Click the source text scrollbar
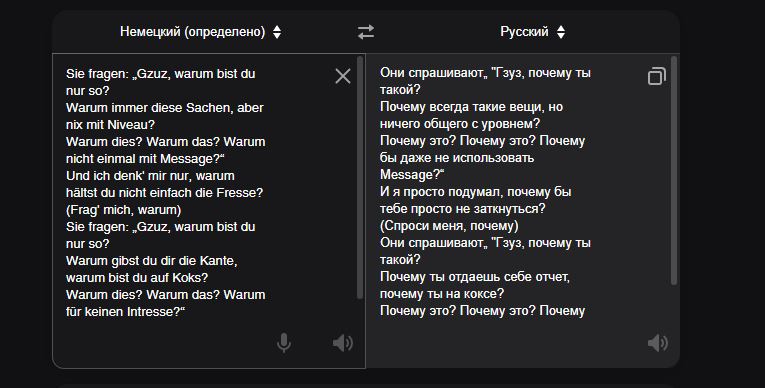The width and height of the screenshot is (765, 388). click(360, 178)
